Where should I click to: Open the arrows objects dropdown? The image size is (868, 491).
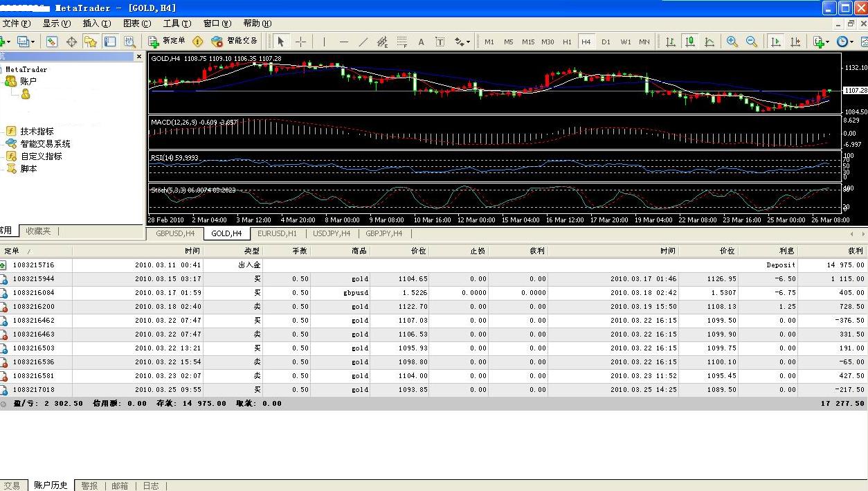pos(462,42)
